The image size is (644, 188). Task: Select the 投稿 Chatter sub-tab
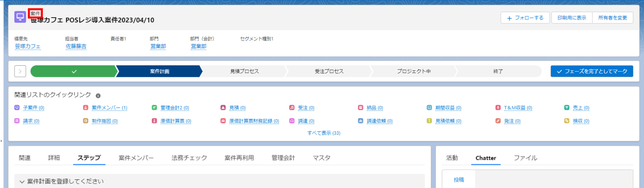(459, 180)
